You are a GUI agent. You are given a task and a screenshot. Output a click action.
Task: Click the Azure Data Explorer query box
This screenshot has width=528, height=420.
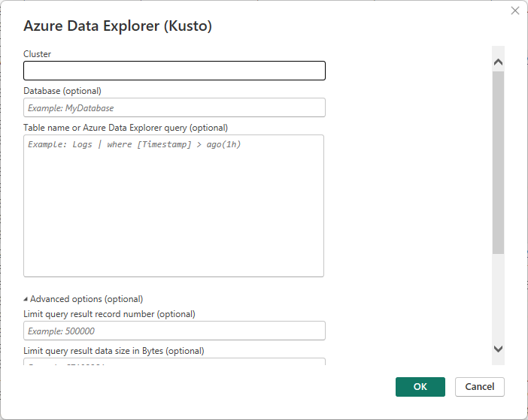point(174,206)
